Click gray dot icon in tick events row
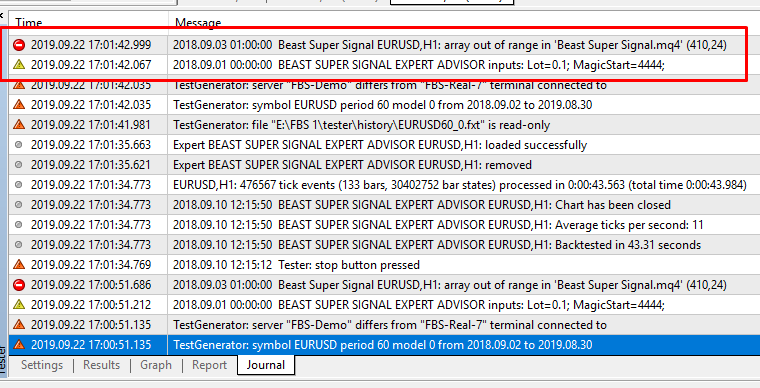 click(x=18, y=185)
